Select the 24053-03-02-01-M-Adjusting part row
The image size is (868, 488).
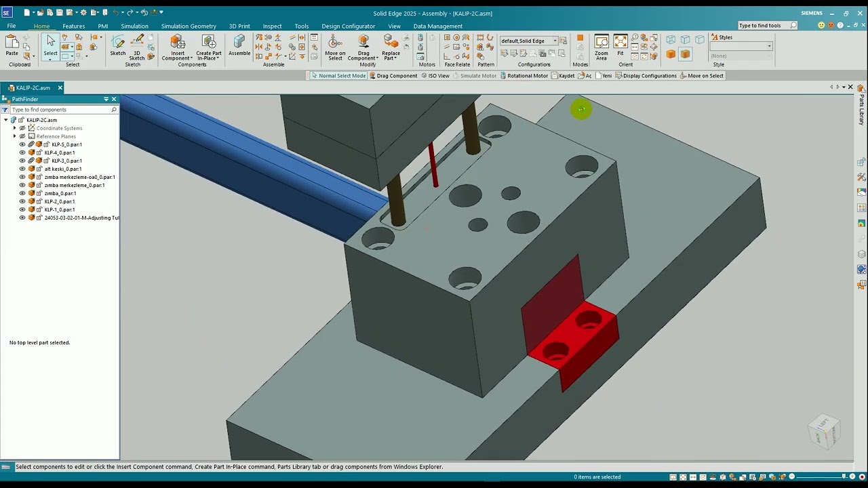pyautogui.click(x=81, y=218)
